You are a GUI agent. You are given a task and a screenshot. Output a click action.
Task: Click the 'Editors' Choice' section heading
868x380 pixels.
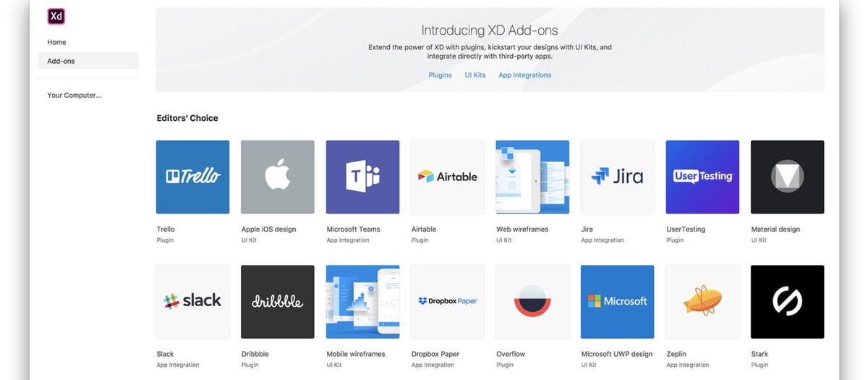187,118
